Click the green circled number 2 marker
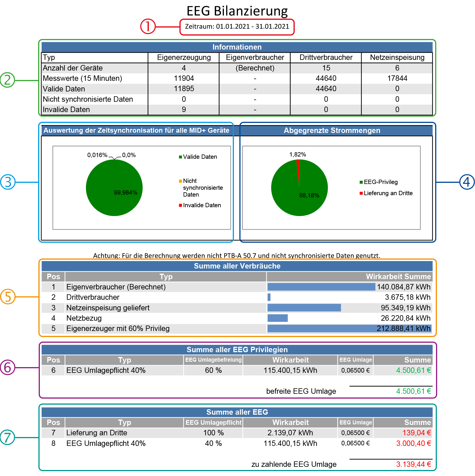 point(7,80)
